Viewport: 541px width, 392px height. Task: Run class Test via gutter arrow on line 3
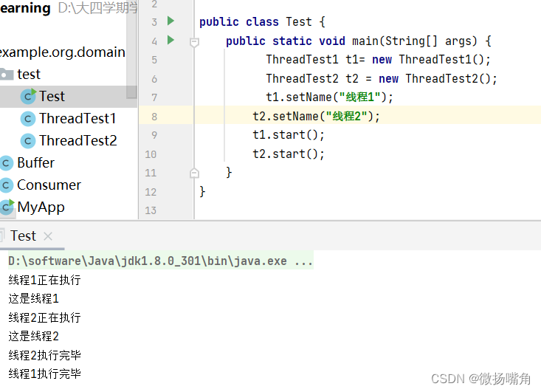tap(170, 21)
